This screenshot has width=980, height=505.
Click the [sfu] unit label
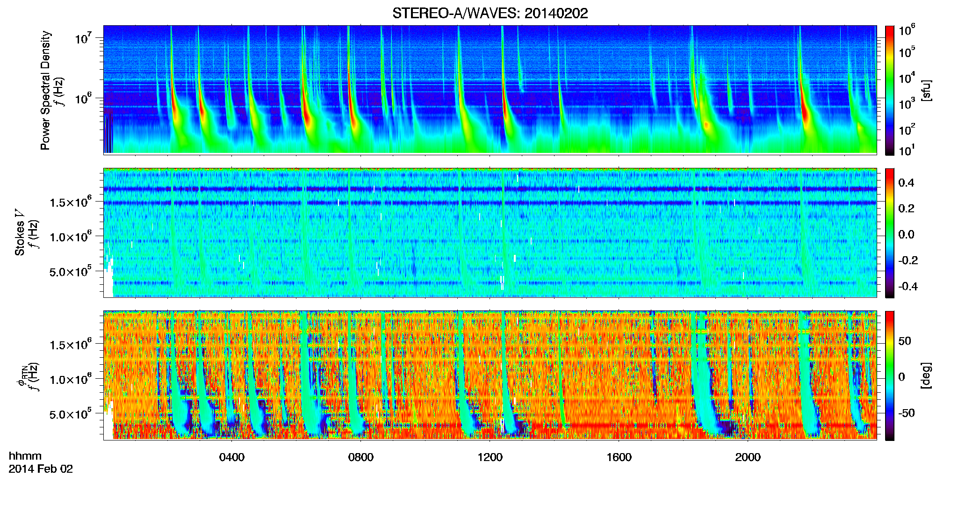point(926,90)
